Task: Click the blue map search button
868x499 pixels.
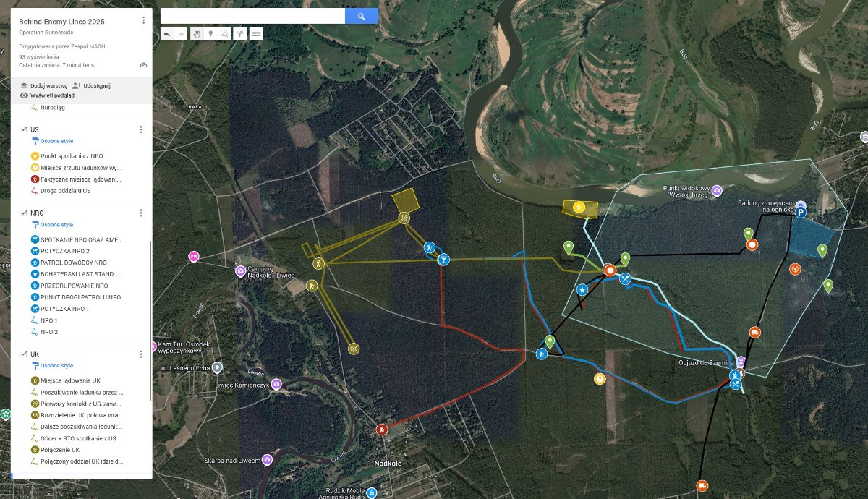Action: (361, 16)
